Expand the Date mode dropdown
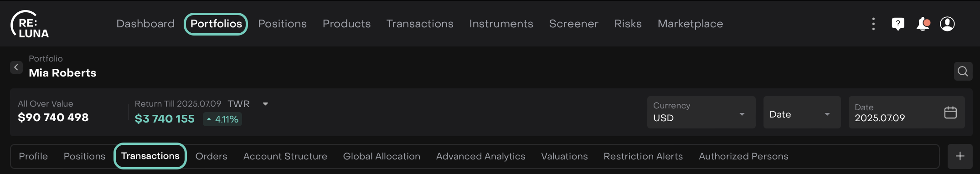This screenshot has width=980, height=174. pyautogui.click(x=802, y=112)
